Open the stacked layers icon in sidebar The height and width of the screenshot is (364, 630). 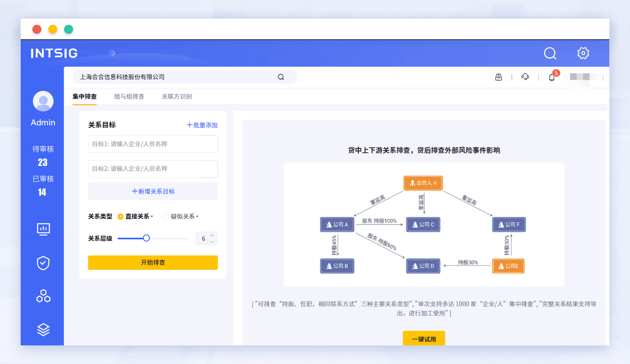[43, 330]
